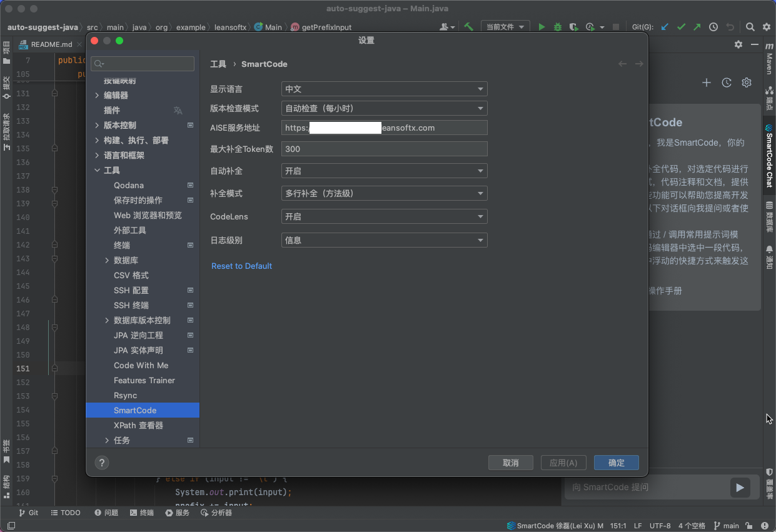
Task: Click the forward arrow in settings header
Action: (639, 64)
